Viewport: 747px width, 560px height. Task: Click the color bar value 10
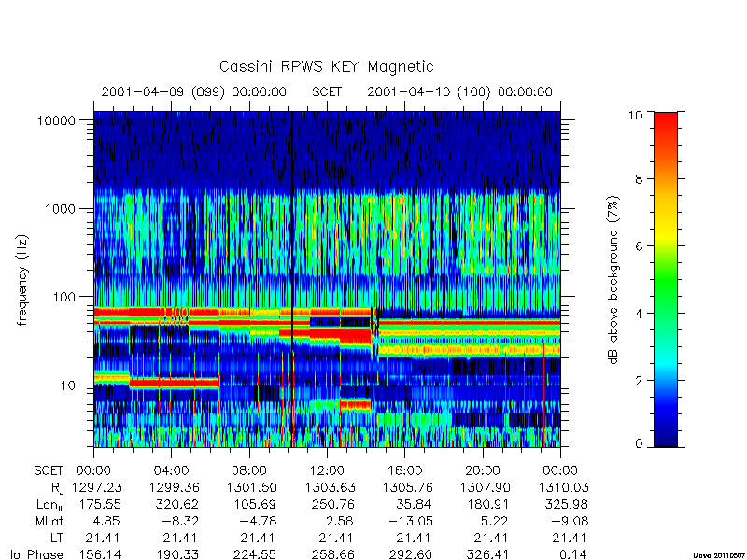[635, 115]
